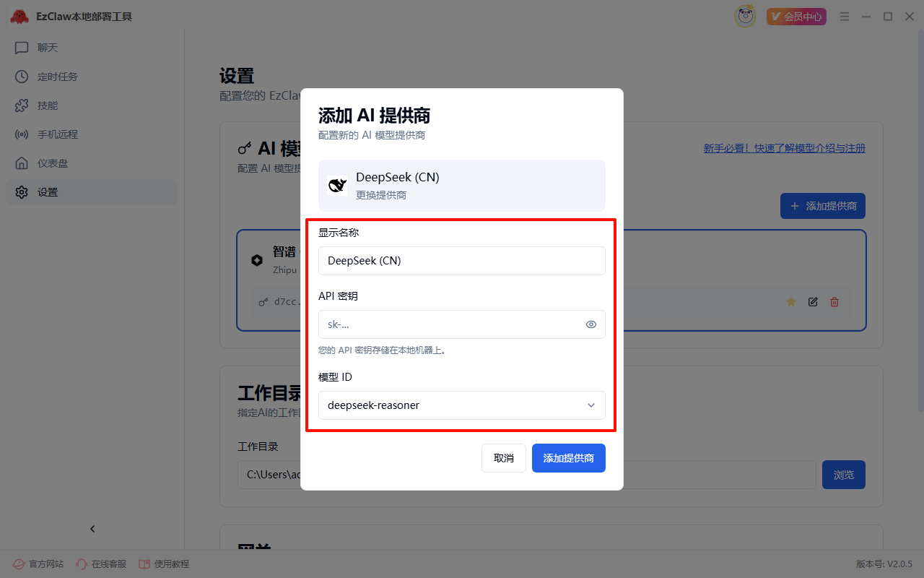The height and width of the screenshot is (578, 924).
Task: Open 手机远程 remote icon
Action: (22, 134)
